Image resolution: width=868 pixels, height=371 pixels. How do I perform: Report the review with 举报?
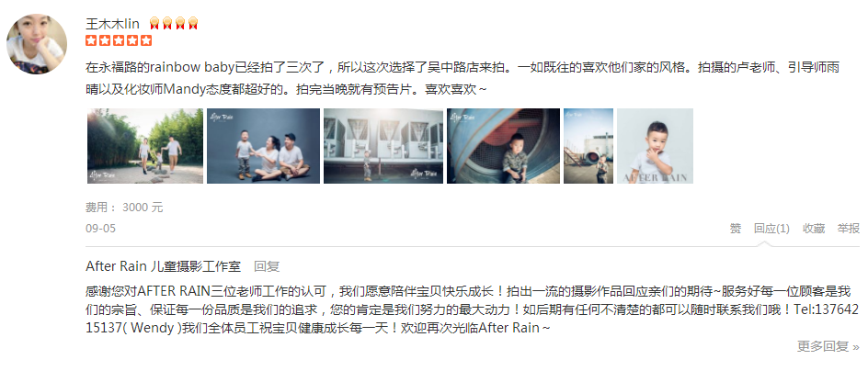point(848,229)
